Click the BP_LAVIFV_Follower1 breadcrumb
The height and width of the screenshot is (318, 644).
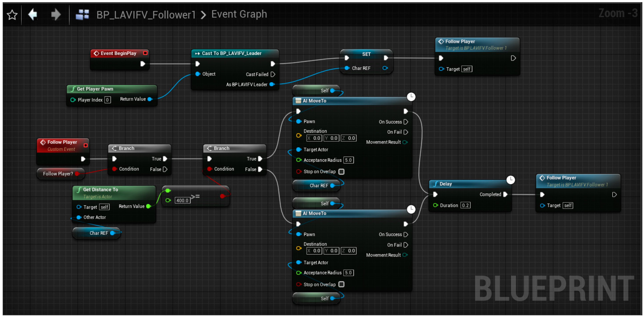pyautogui.click(x=146, y=14)
